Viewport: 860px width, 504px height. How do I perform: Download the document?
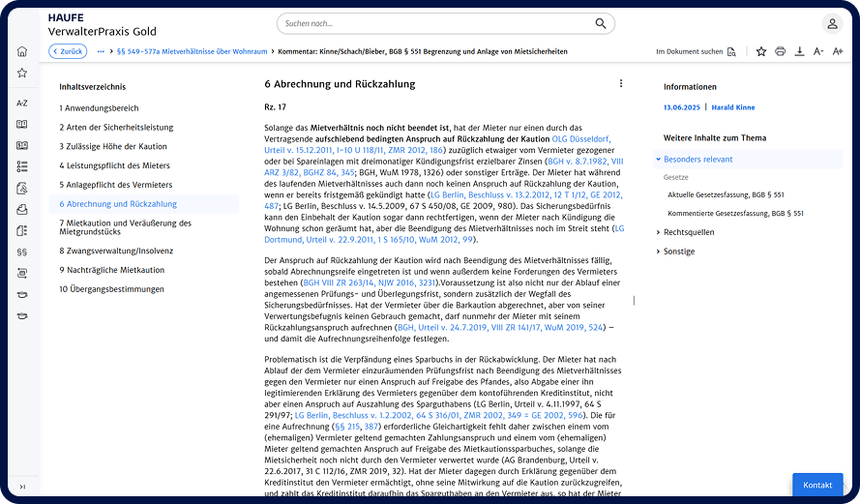(799, 51)
